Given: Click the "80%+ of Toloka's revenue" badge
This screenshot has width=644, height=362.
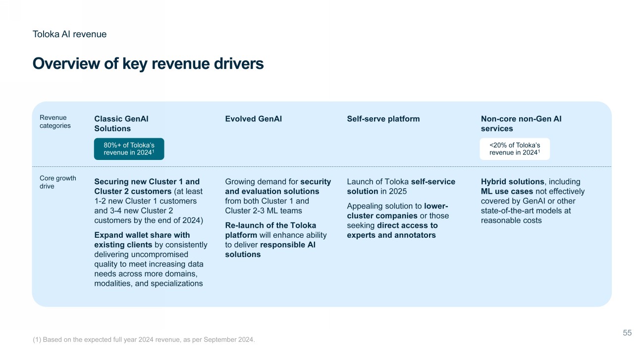Looking at the screenshot, I should (129, 149).
